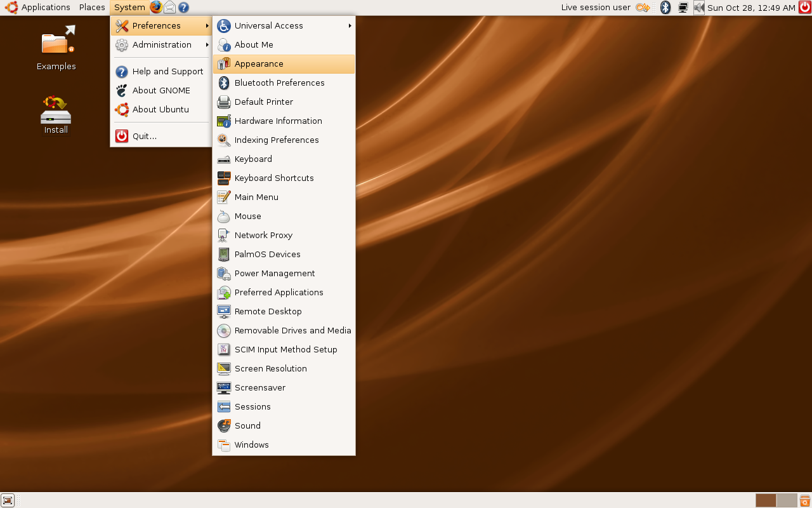Click the fast user switch icon
This screenshot has width=812, height=508.
[643, 8]
